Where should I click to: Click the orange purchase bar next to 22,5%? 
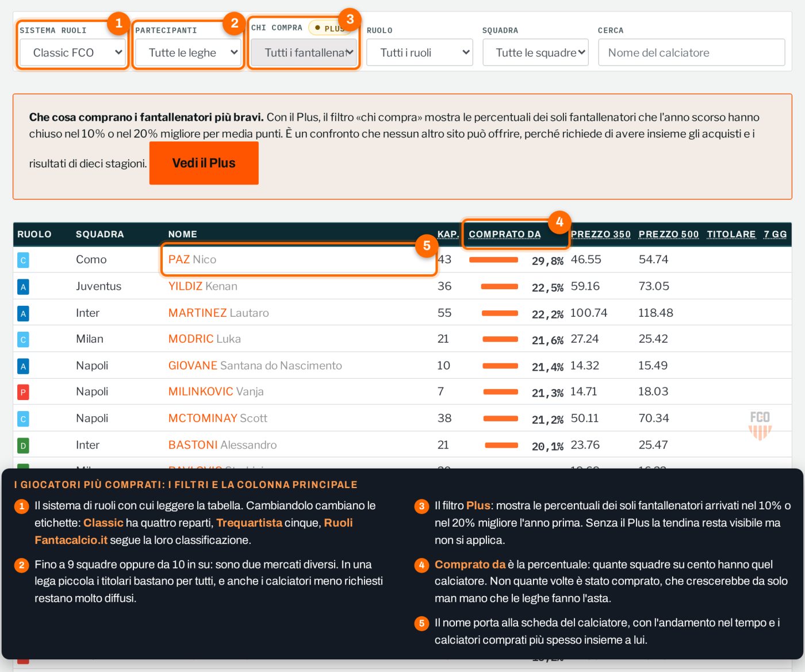[x=500, y=286]
